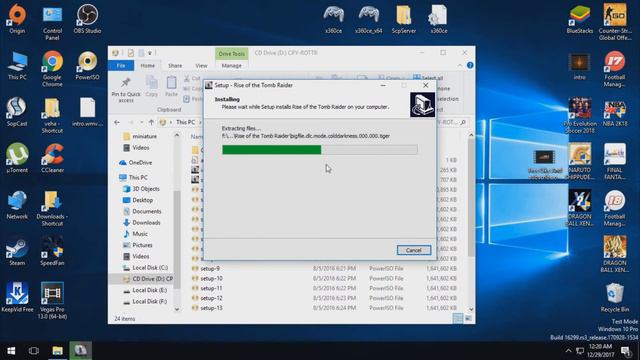
Task: Select the setup-9 file
Action: [210, 269]
